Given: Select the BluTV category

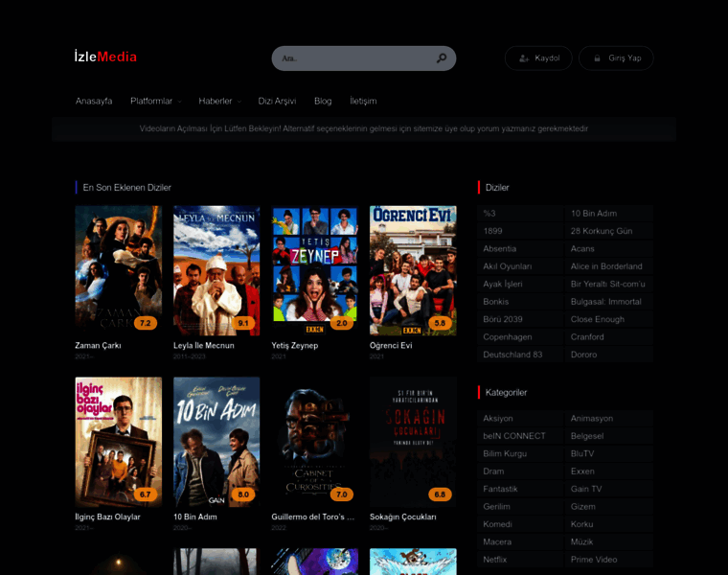Looking at the screenshot, I should pyautogui.click(x=609, y=454).
